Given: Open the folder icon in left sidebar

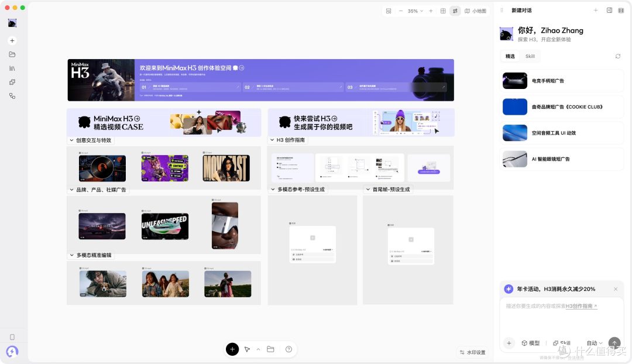Looking at the screenshot, I should pyautogui.click(x=12, y=54).
